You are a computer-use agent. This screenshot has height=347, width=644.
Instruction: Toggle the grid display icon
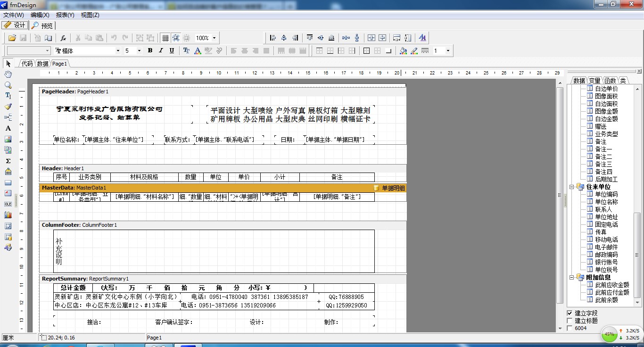click(x=165, y=38)
